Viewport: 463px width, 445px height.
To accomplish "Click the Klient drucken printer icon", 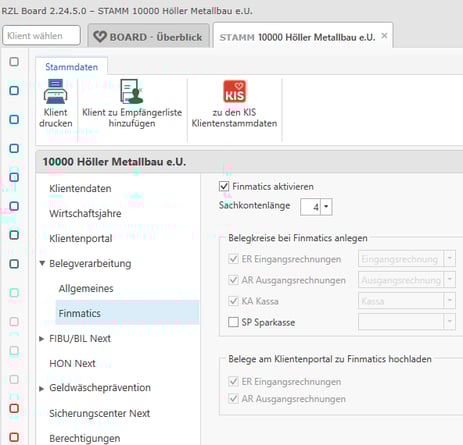I will tap(55, 91).
